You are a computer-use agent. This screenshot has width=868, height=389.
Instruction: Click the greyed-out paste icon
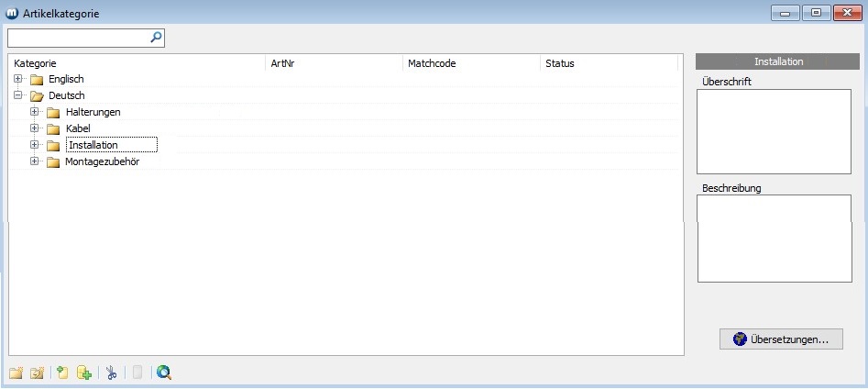coord(137,372)
